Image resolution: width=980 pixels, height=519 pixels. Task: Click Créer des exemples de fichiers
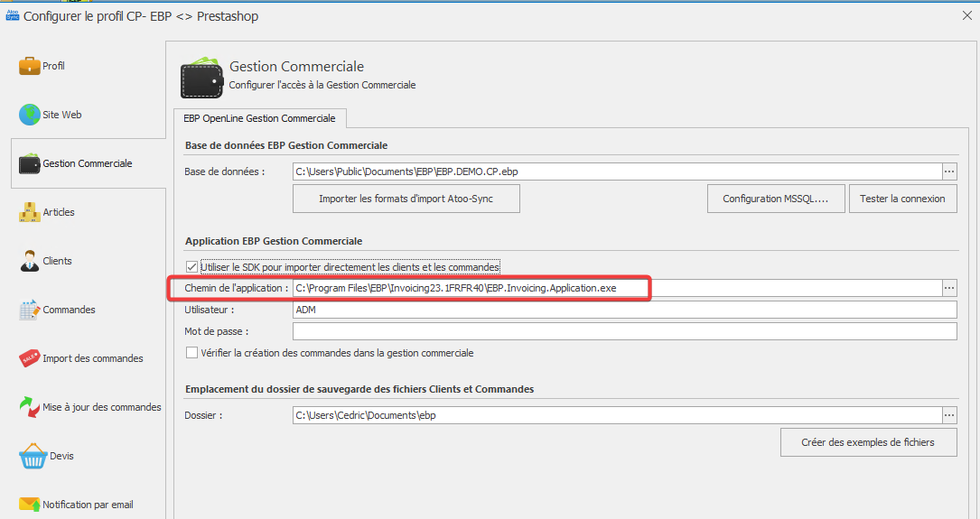(868, 442)
